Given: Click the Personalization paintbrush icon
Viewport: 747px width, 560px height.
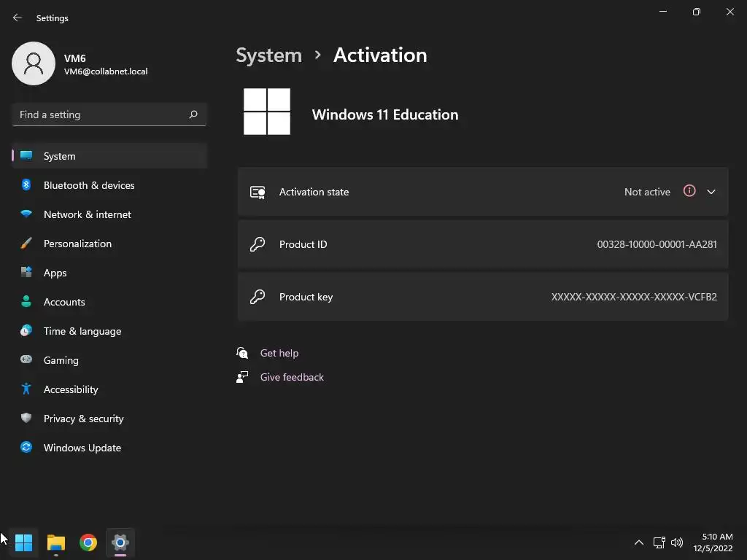Looking at the screenshot, I should (26, 244).
